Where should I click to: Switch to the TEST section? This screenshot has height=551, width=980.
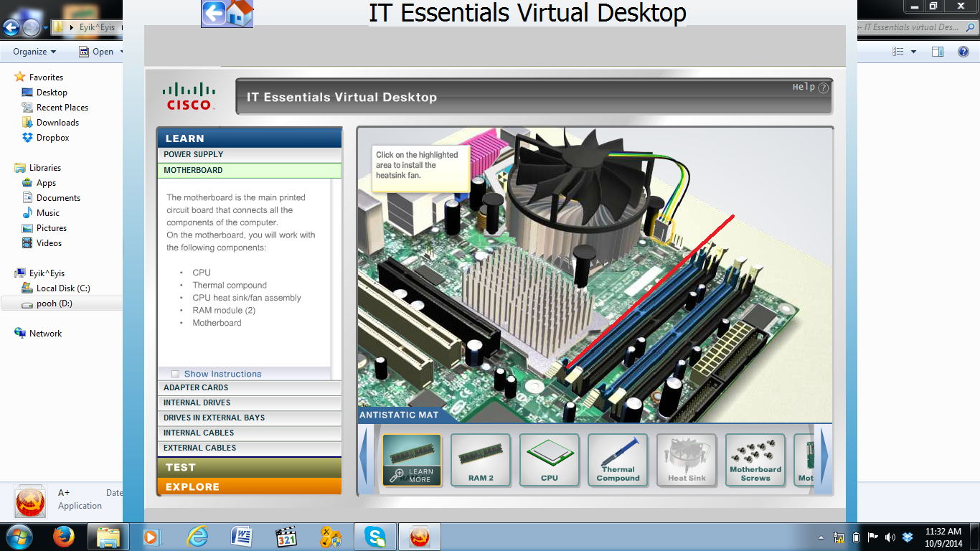click(249, 467)
